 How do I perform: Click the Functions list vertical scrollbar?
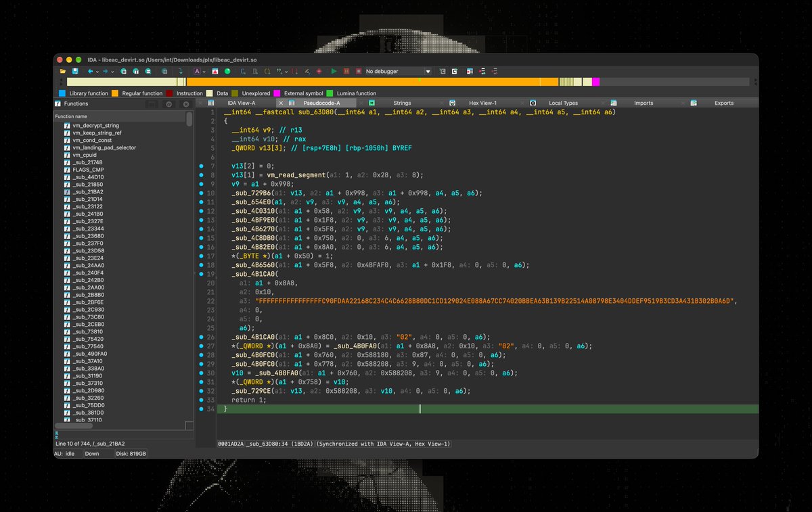(189, 120)
